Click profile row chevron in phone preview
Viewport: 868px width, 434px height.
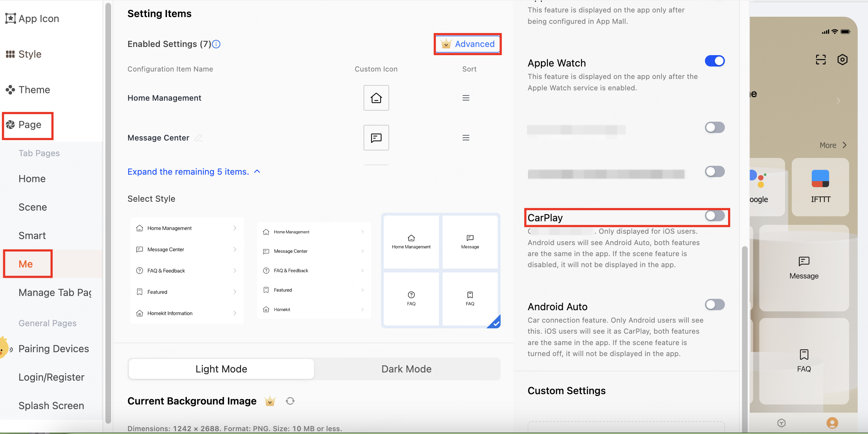pyautogui.click(x=838, y=101)
